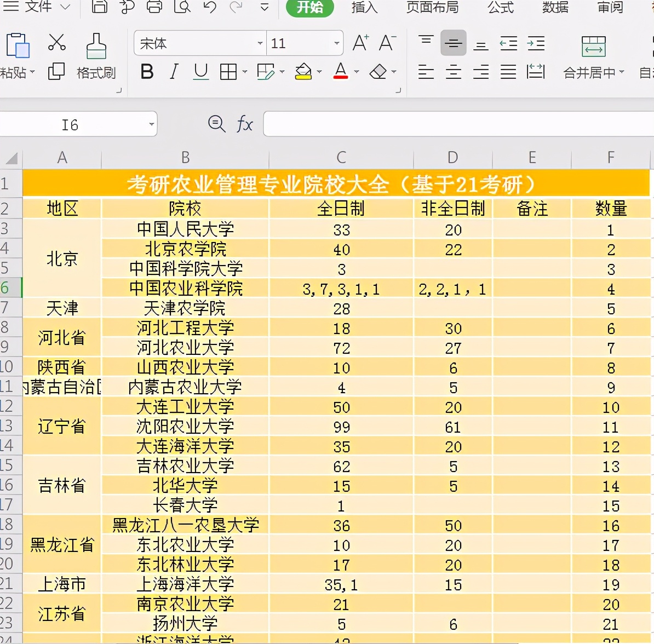Open the font color dropdown swatch
The width and height of the screenshot is (654, 644).
tap(357, 72)
